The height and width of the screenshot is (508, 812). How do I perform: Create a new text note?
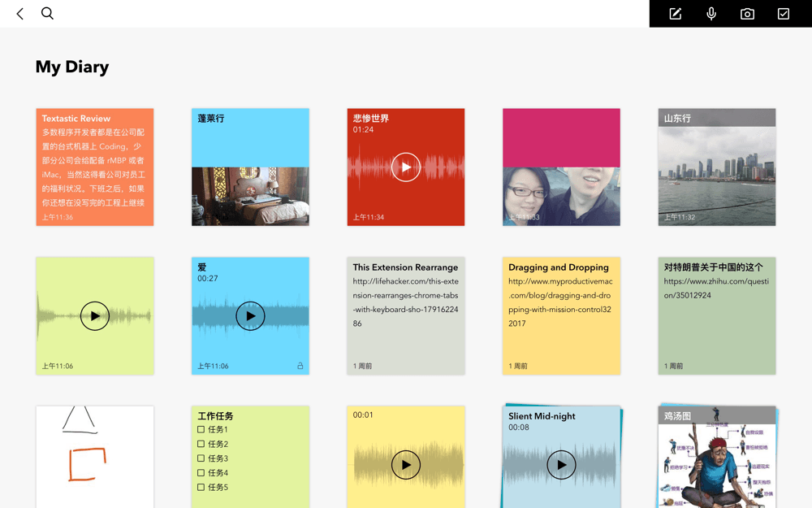pyautogui.click(x=675, y=14)
